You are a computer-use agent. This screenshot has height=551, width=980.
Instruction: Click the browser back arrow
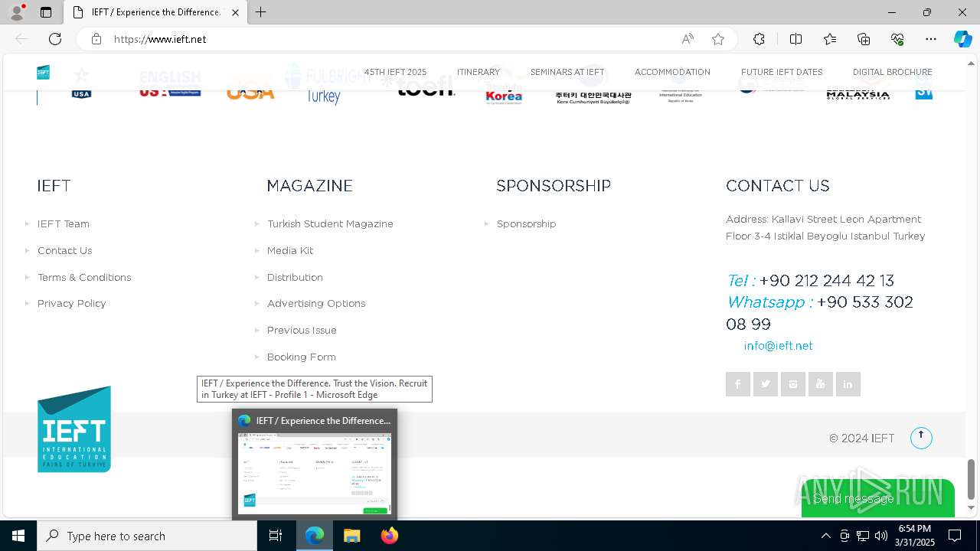pos(21,39)
